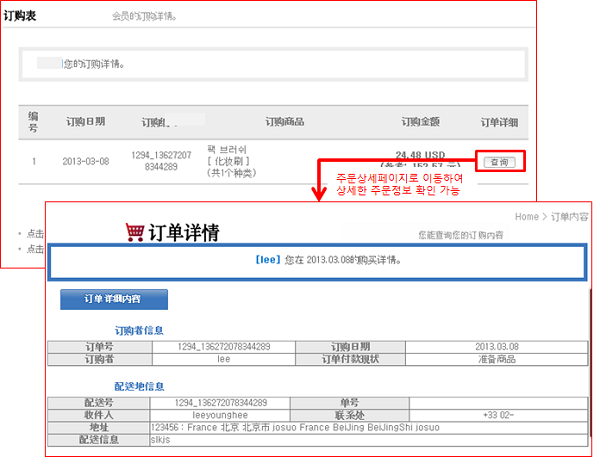Click the Home breadcrumb link
The width and height of the screenshot is (600, 457).
527,217
